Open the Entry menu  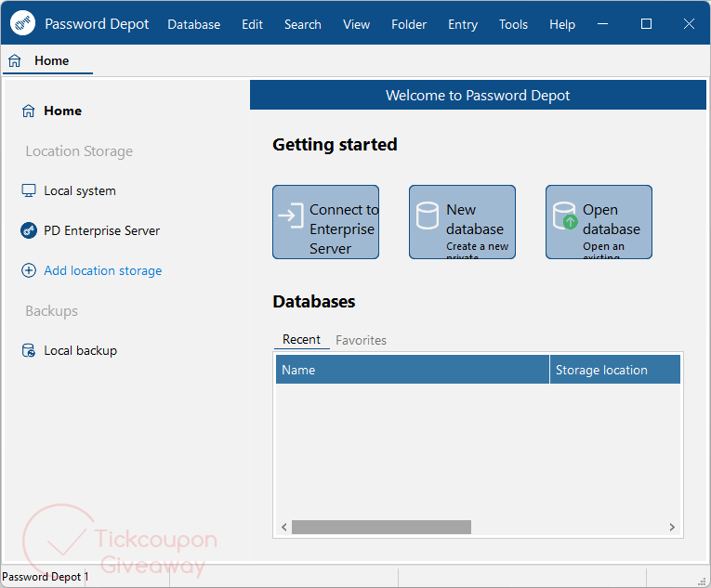[463, 24]
